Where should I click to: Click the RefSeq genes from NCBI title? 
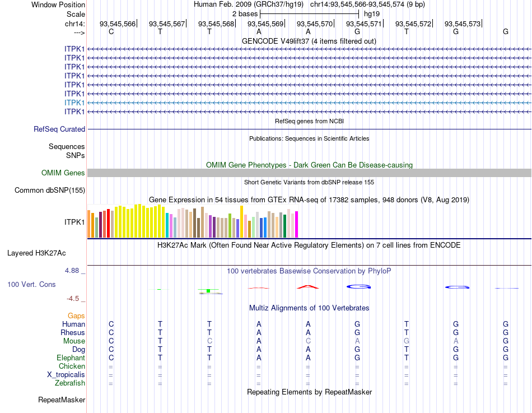coord(309,121)
